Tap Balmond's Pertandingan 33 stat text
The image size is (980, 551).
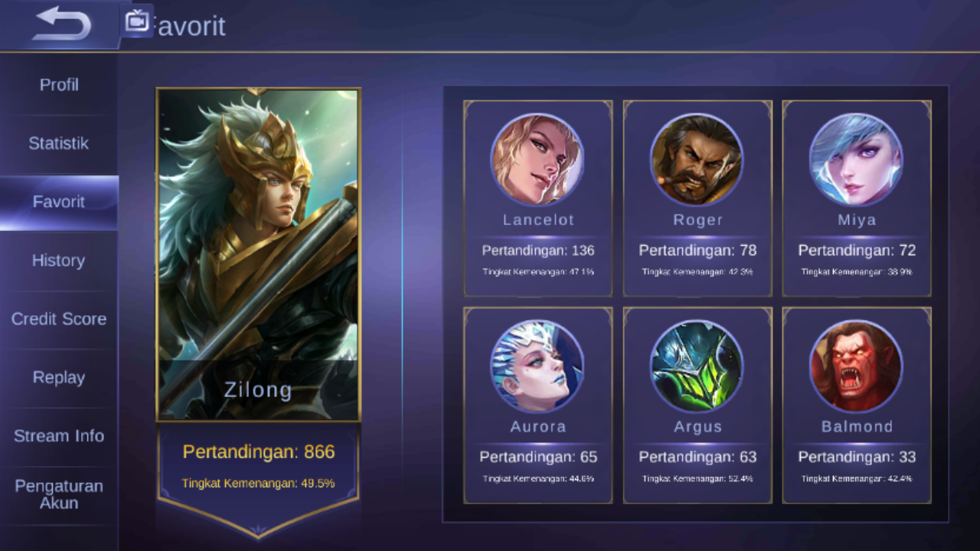[857, 457]
